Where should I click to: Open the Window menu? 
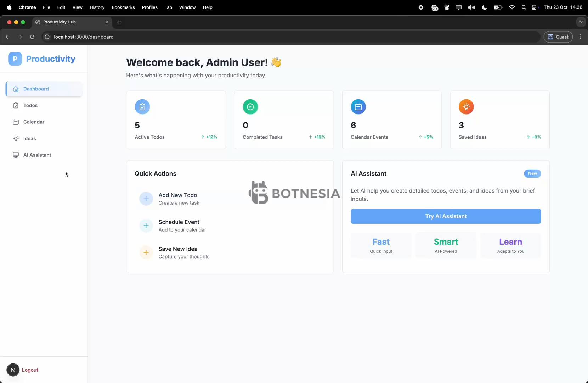click(x=187, y=7)
